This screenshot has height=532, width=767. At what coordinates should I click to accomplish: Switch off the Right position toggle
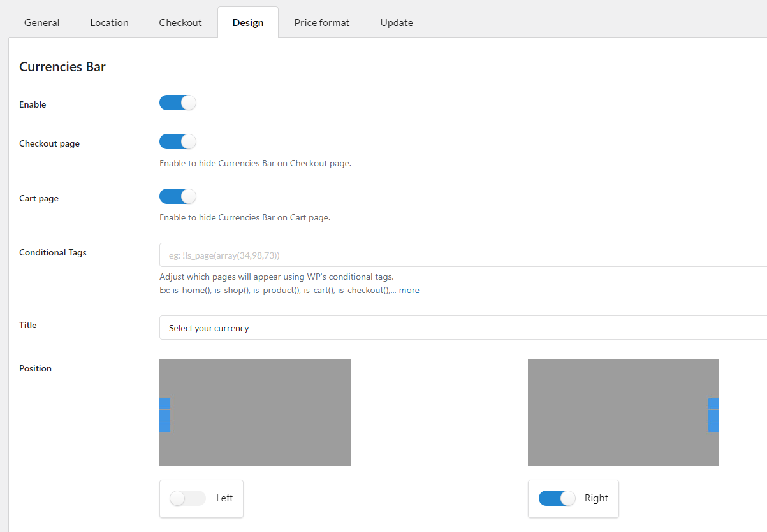point(557,498)
